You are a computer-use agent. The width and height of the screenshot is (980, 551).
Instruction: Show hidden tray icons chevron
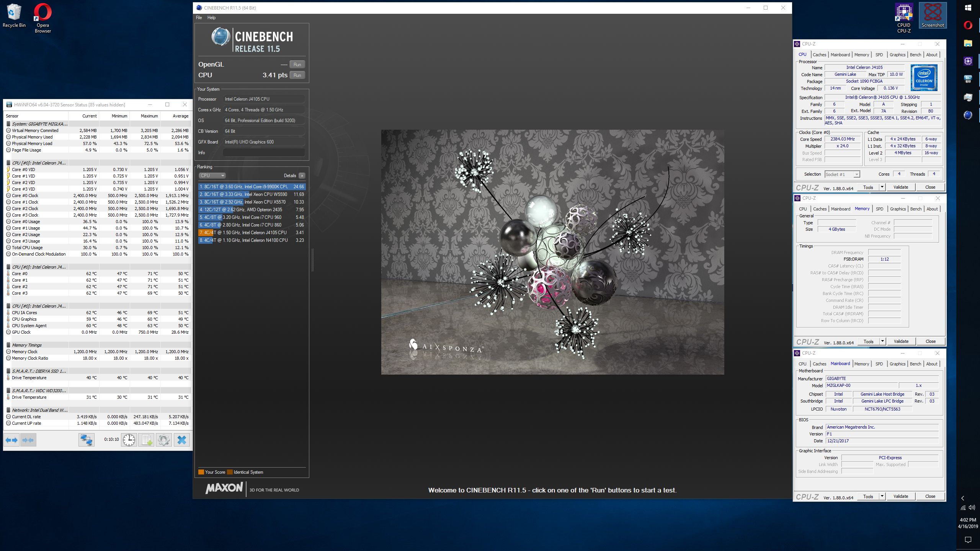963,498
